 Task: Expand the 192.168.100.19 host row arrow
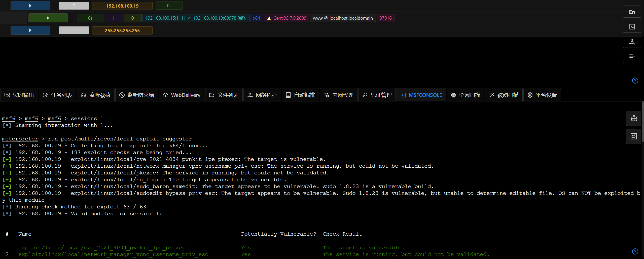[x=30, y=6]
